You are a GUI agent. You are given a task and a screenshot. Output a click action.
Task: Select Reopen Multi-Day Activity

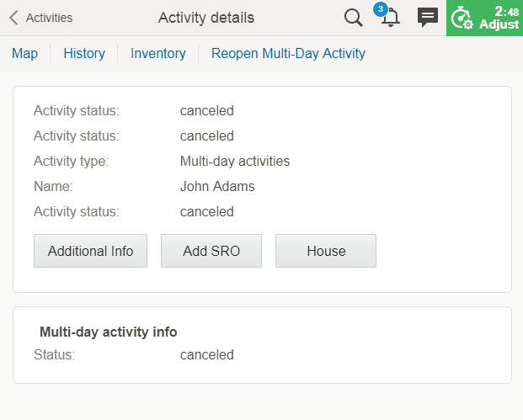pos(288,53)
